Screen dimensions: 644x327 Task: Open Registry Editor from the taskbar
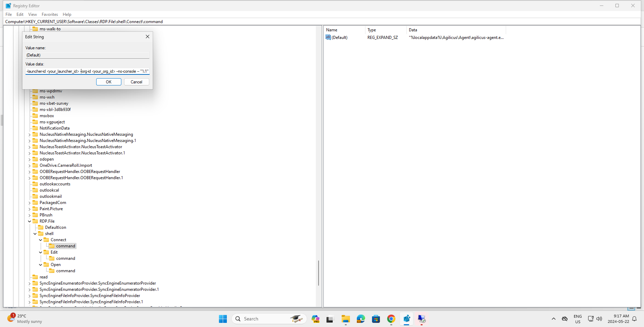(x=406, y=319)
